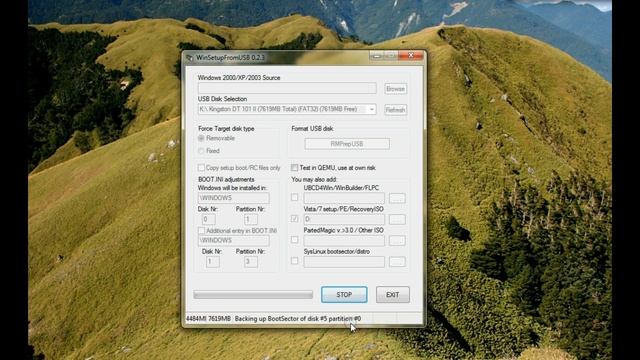640x360 pixels.
Task: Click the '4484MI 7619MB' status bar text
Action: pos(208,319)
